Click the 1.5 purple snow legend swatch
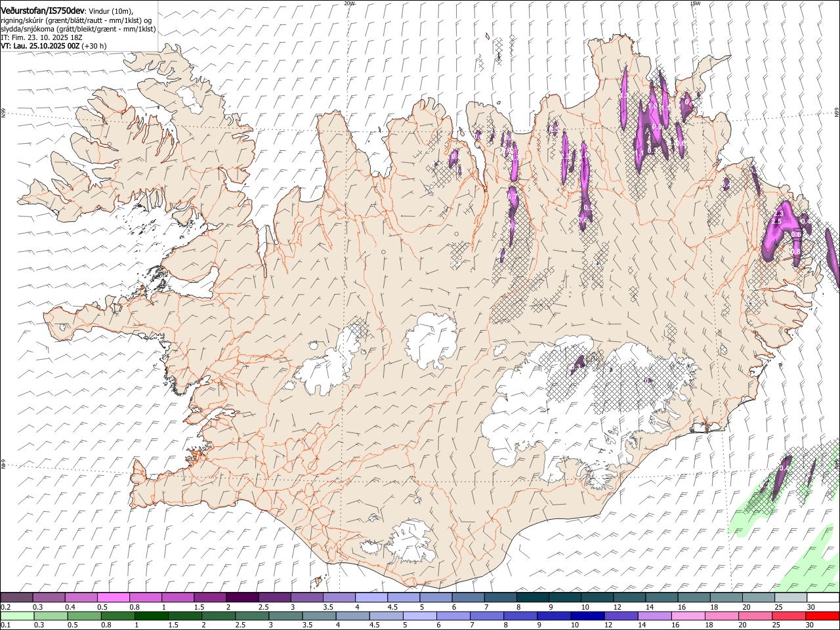This screenshot has height=630, width=840. 209,597
